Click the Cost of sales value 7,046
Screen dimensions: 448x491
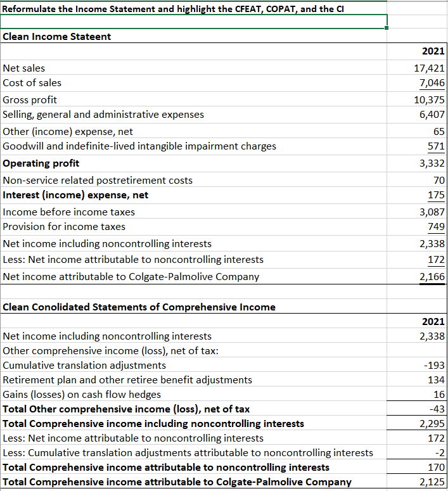[x=417, y=83]
